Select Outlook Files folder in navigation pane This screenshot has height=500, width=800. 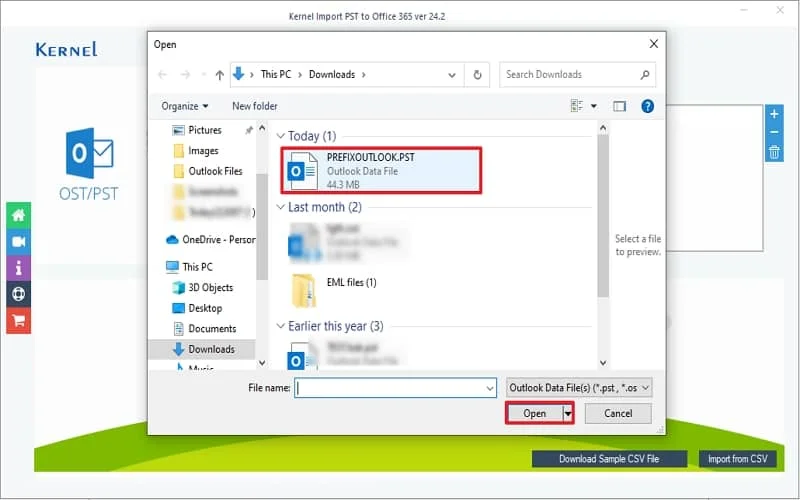(x=215, y=171)
